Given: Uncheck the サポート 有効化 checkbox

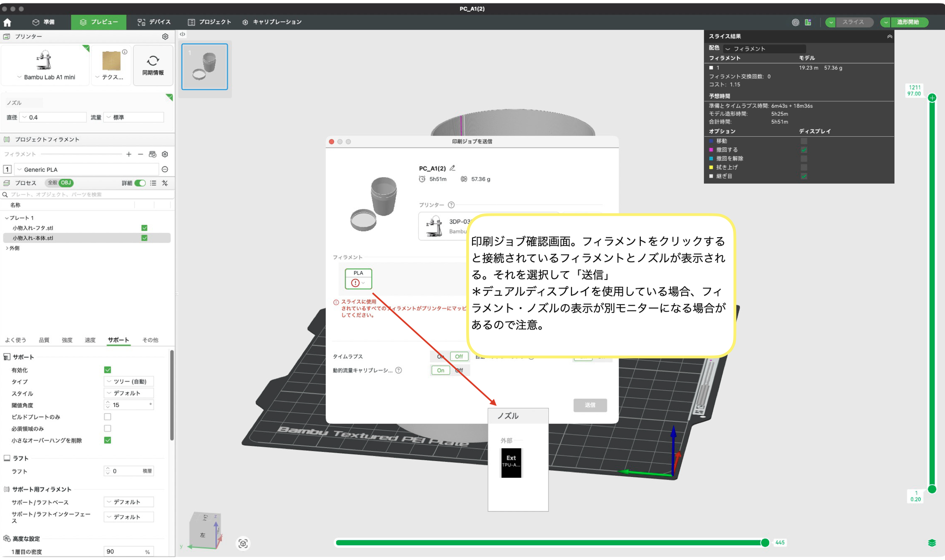Looking at the screenshot, I should point(108,370).
